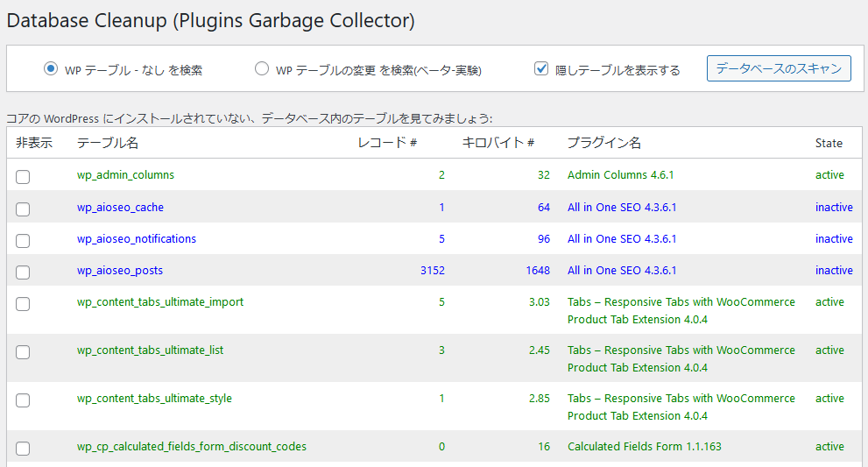Click the 'データベースのスキャン' button
This screenshot has width=868, height=467.
(779, 68)
